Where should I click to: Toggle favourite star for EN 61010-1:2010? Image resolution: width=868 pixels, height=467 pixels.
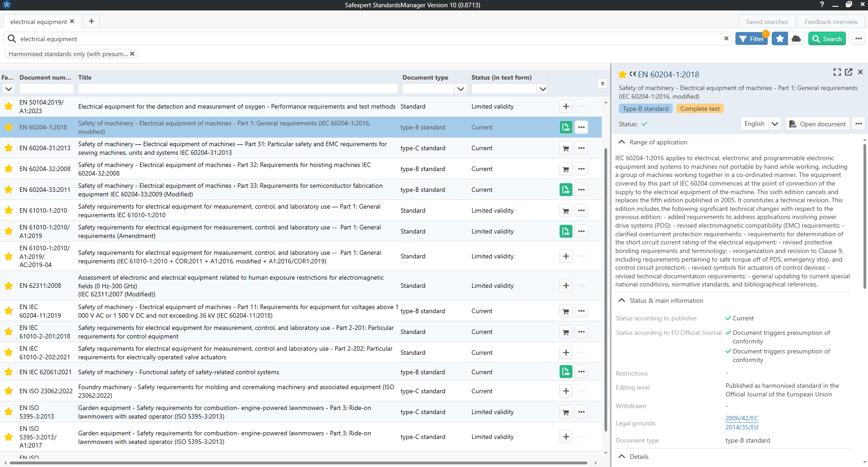click(x=8, y=210)
